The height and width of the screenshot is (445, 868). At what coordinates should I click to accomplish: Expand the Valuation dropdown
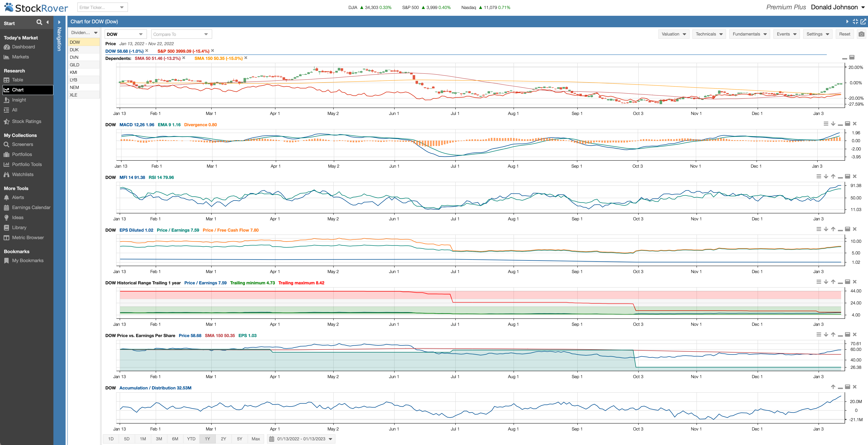(x=674, y=34)
